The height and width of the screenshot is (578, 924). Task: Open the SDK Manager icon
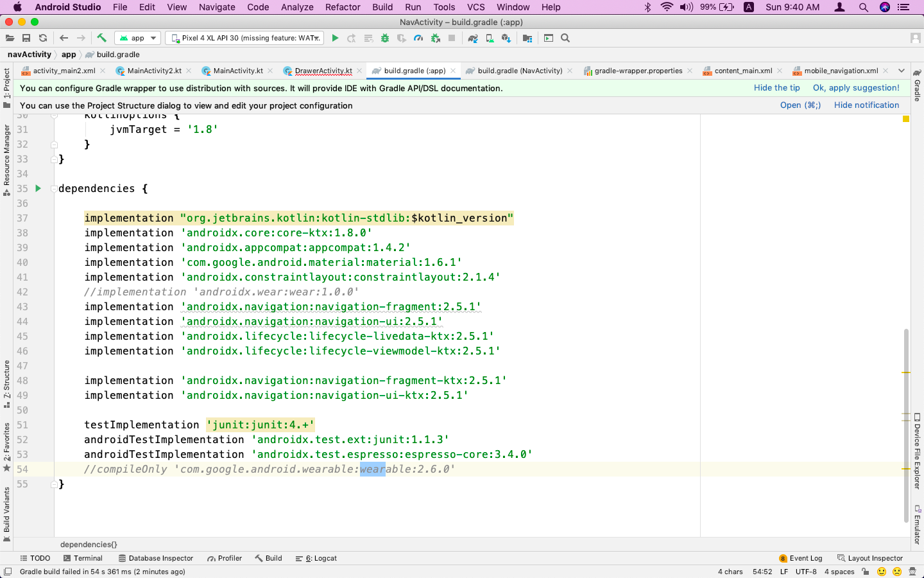click(x=506, y=39)
